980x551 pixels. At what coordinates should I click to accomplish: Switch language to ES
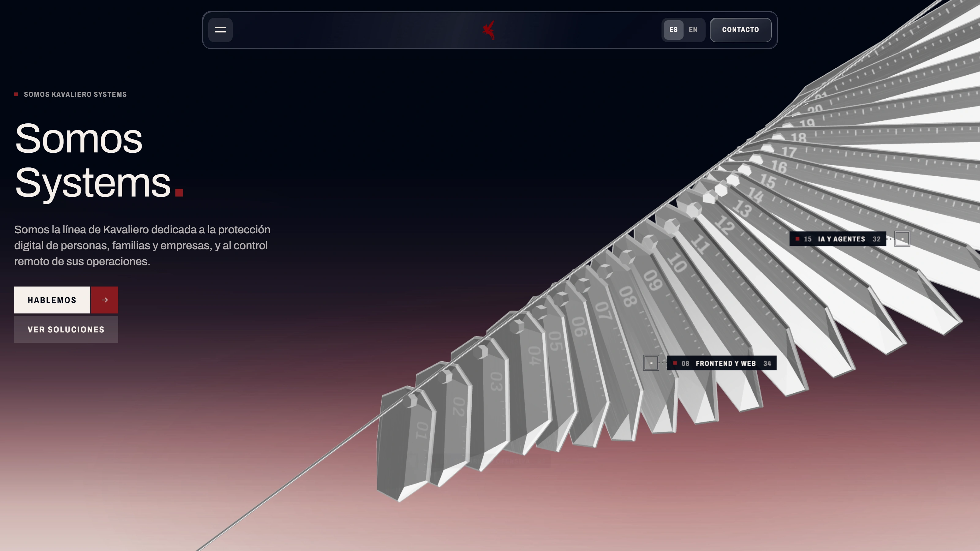tap(673, 30)
